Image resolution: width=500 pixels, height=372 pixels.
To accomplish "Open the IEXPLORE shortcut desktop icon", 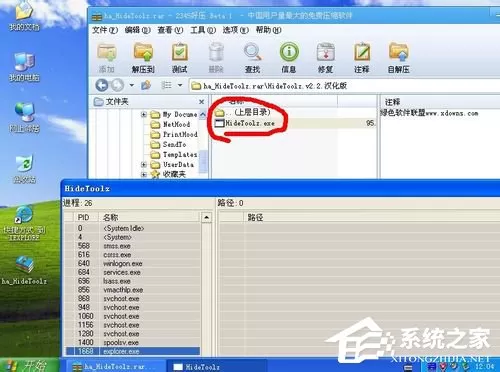I will click(24, 223).
